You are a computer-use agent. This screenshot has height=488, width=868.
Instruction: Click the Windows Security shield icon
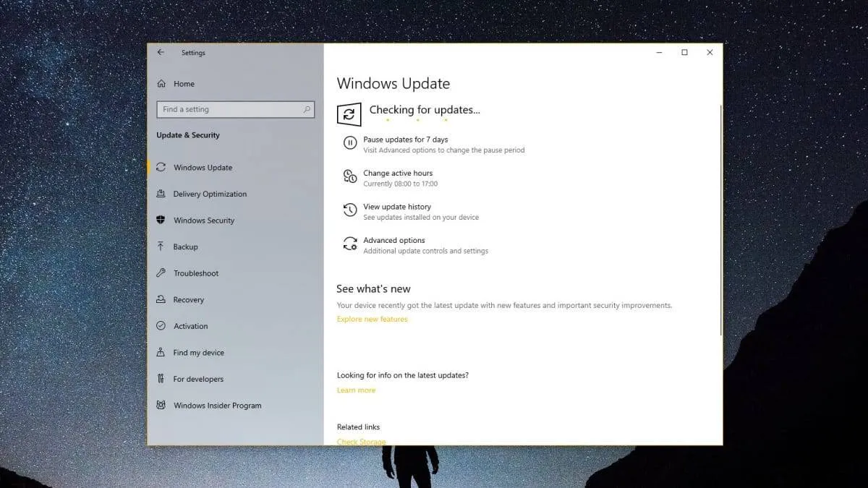tap(162, 221)
